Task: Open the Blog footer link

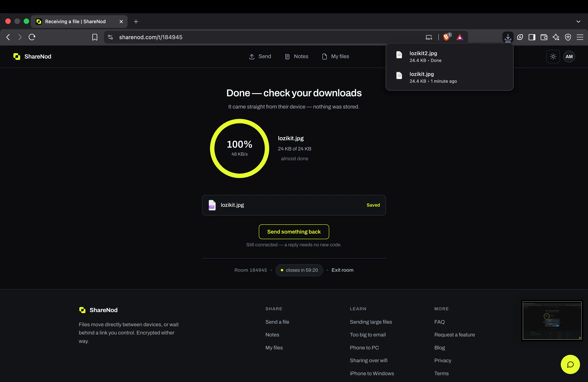Action: click(440, 347)
